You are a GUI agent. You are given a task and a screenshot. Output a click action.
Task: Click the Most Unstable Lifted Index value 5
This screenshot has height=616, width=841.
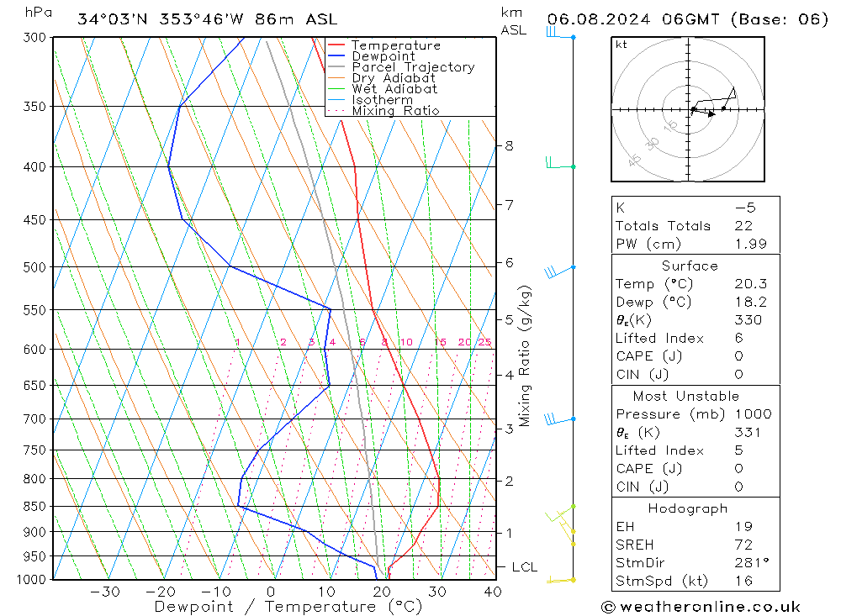tap(739, 450)
